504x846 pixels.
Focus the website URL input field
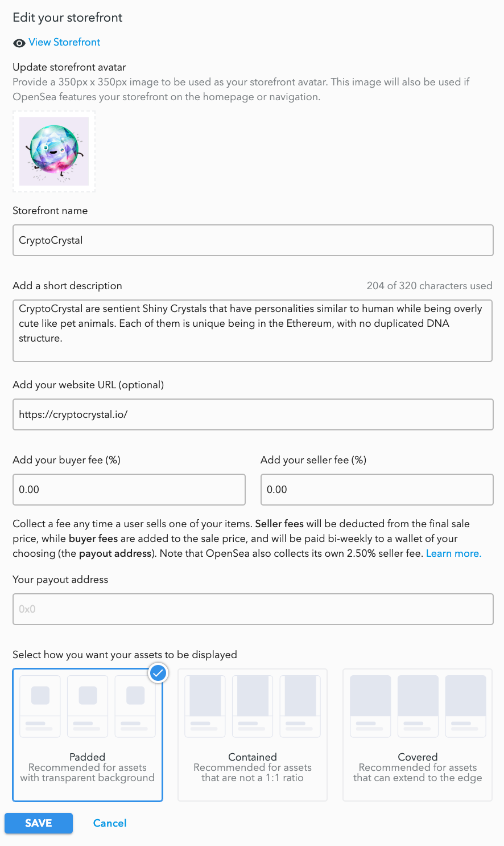pos(253,414)
